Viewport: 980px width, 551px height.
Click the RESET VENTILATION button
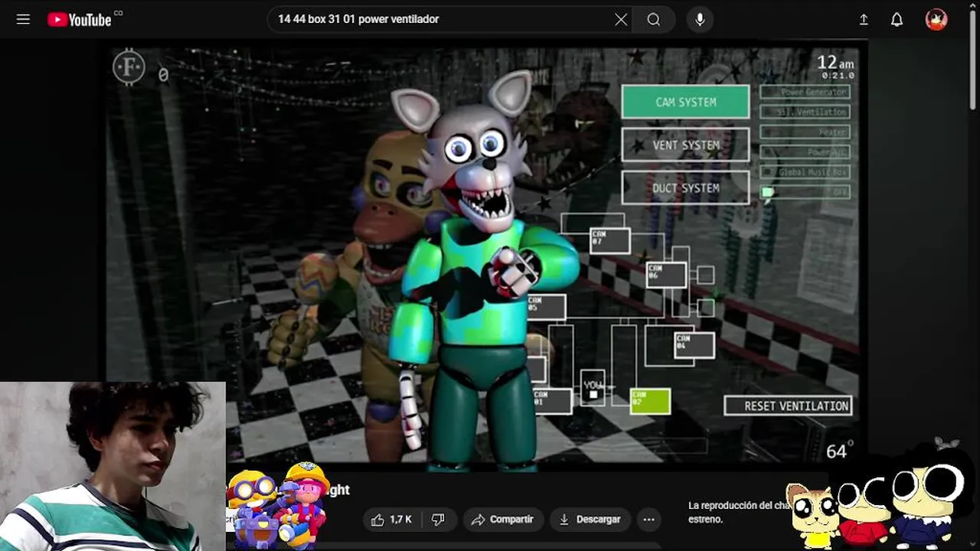point(788,406)
